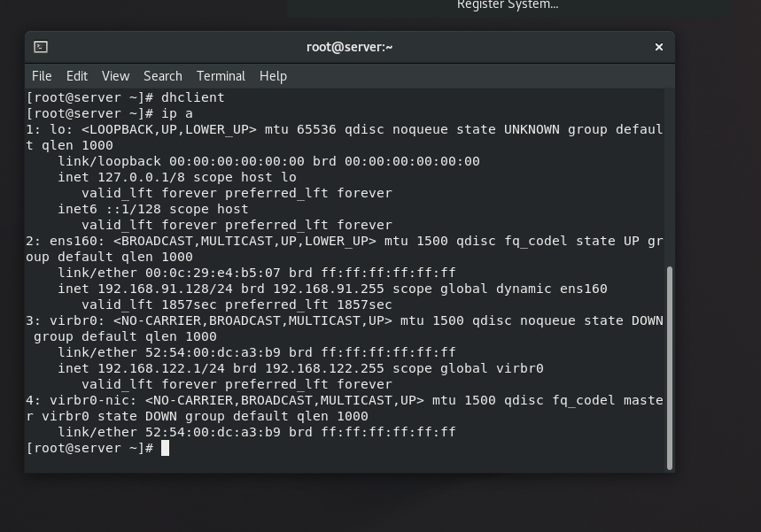Click the dhclient command line
Viewport: 761px width, 532px height.
click(125, 97)
